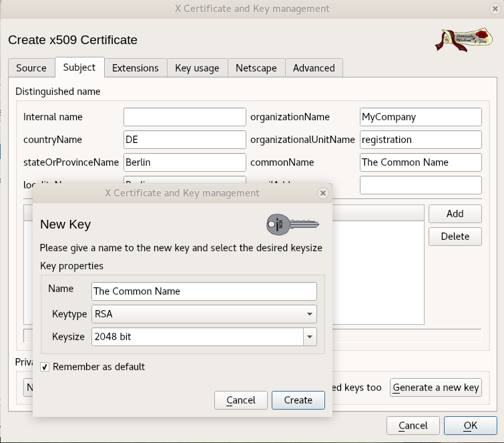The image size is (504, 443).
Task: Cancel the New Key dialog
Action: coord(241,400)
